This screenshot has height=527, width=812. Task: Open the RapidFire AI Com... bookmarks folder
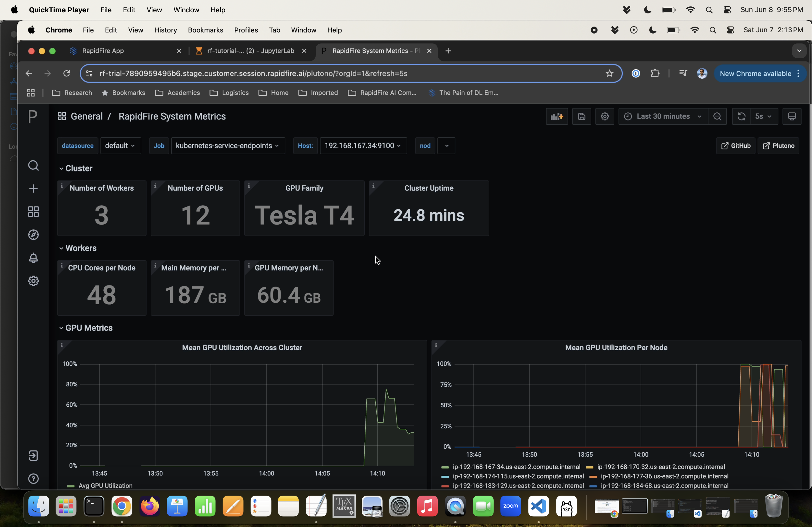(x=382, y=93)
